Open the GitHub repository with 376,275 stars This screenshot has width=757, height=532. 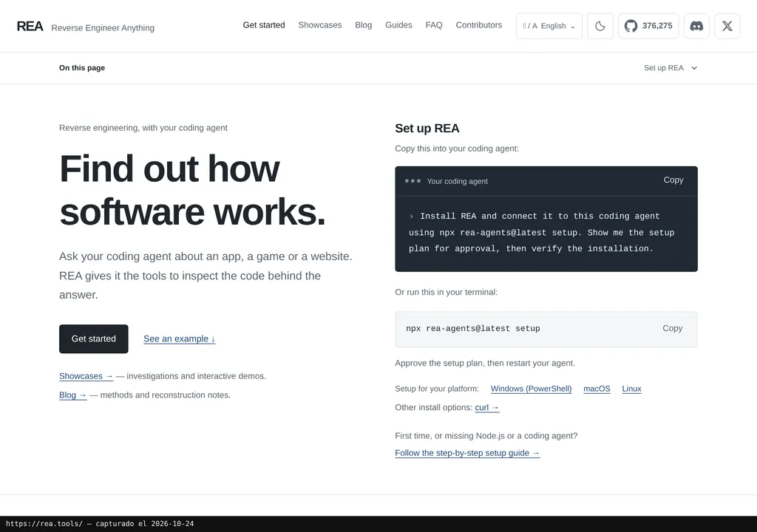tap(648, 26)
